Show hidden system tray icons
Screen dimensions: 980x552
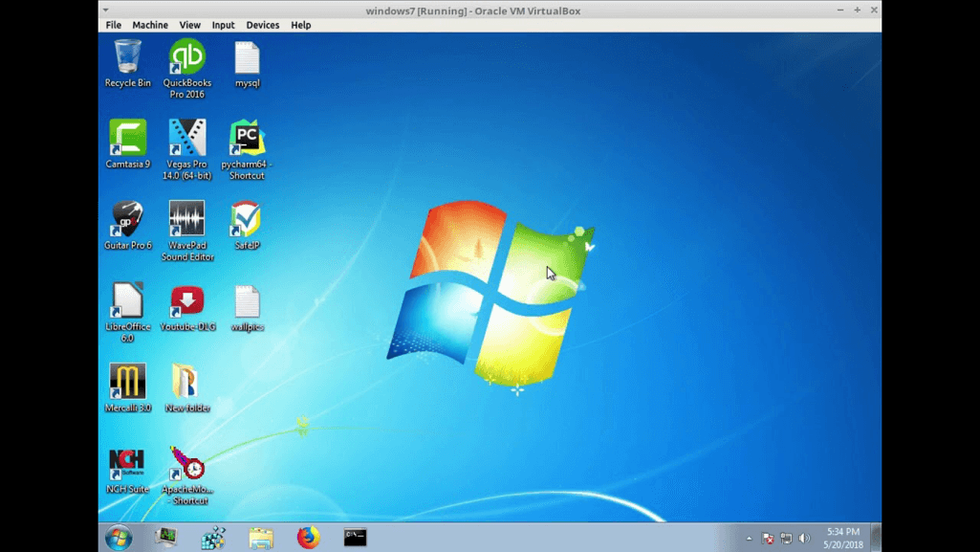(x=750, y=539)
